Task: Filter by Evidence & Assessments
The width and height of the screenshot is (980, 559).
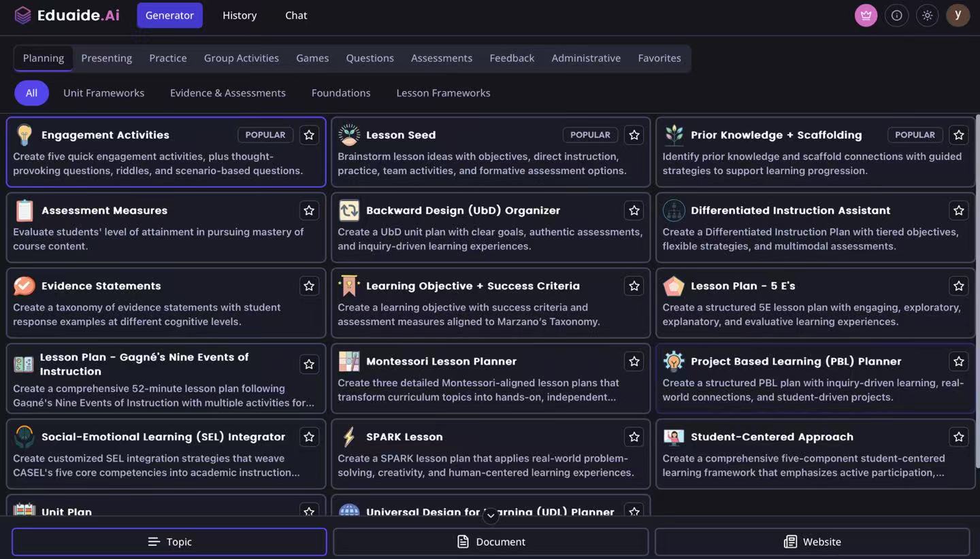Action: 228,92
